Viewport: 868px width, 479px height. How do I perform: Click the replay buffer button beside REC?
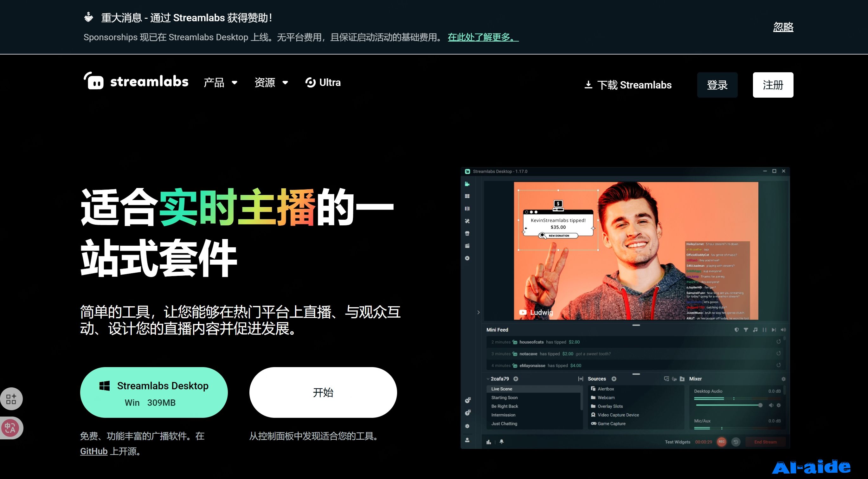click(736, 442)
